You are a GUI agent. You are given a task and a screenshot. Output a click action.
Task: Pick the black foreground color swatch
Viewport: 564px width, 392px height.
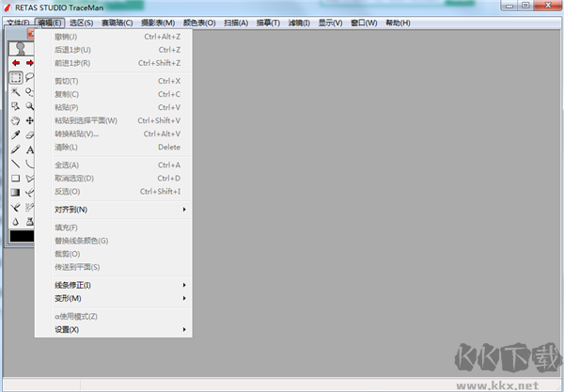coord(22,236)
